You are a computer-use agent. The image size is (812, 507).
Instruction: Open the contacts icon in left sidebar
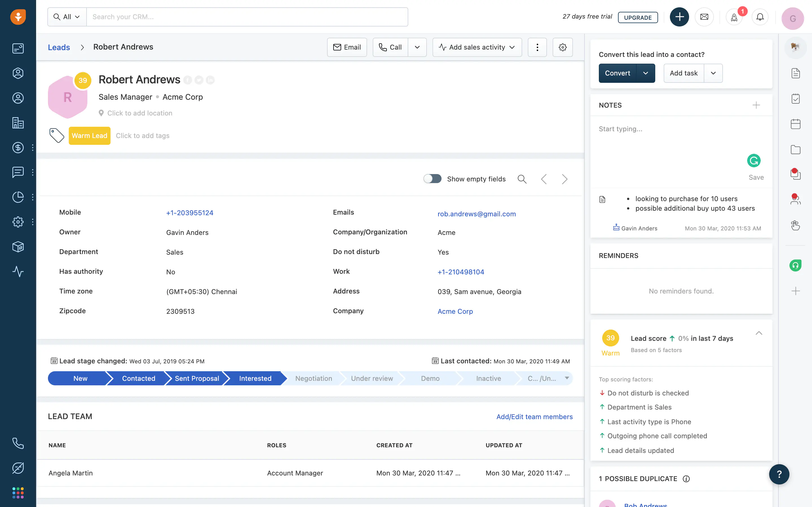pos(17,97)
